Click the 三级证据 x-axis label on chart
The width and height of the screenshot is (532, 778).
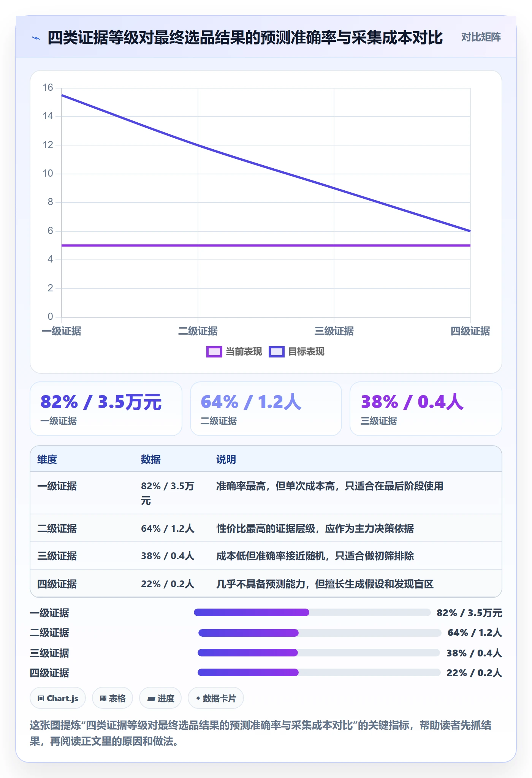tap(334, 331)
